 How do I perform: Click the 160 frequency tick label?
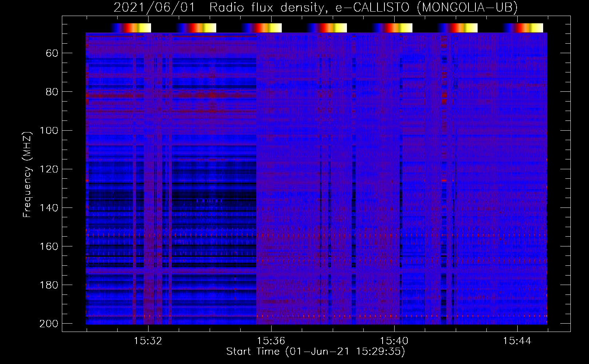(49, 246)
